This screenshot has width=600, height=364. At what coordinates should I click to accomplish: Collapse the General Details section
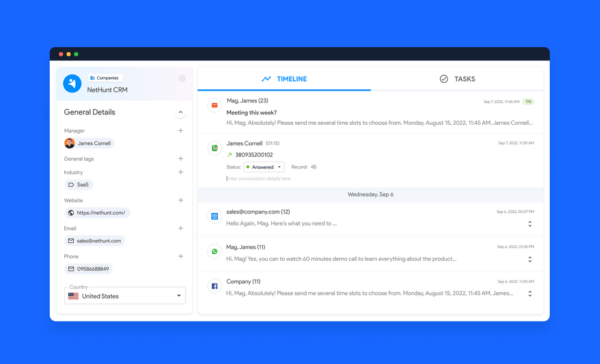[x=180, y=112]
